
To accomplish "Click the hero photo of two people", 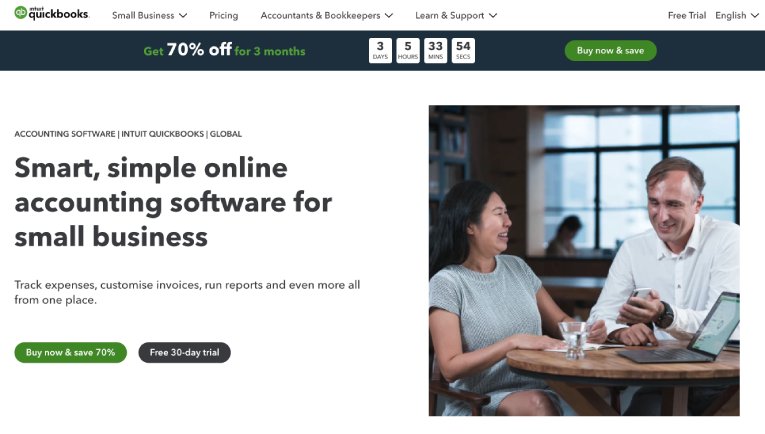I will pyautogui.click(x=584, y=260).
